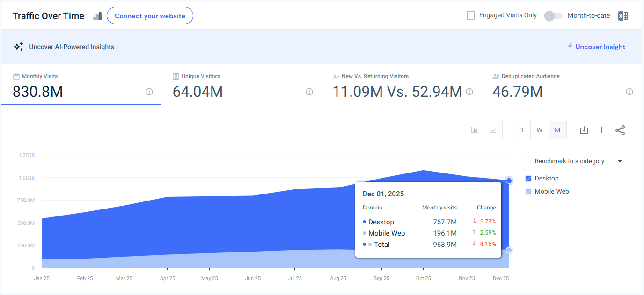The height and width of the screenshot is (295, 644).
Task: Open the Excel export icon
Action: [x=622, y=15]
